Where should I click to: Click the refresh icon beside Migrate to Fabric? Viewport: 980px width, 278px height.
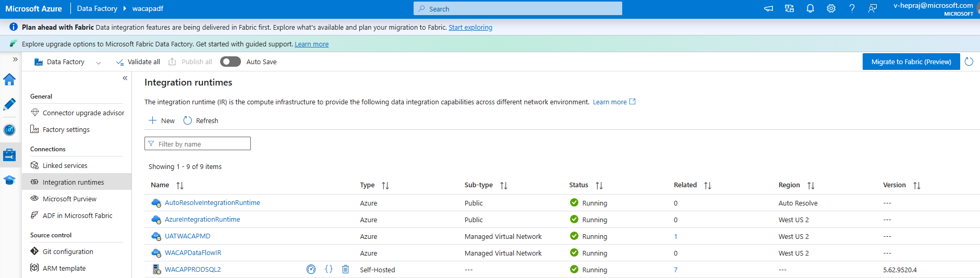click(969, 62)
